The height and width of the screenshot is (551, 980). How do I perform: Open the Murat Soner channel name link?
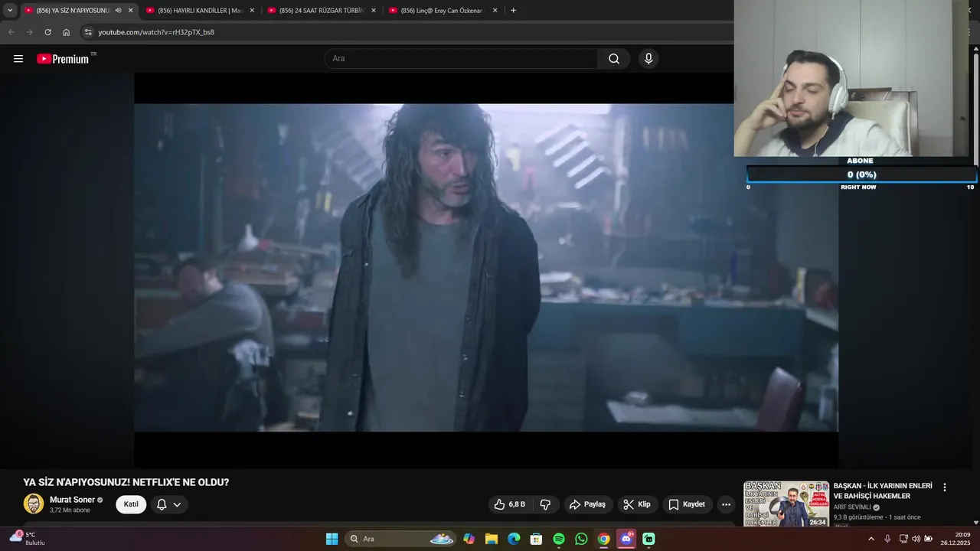pos(72,500)
